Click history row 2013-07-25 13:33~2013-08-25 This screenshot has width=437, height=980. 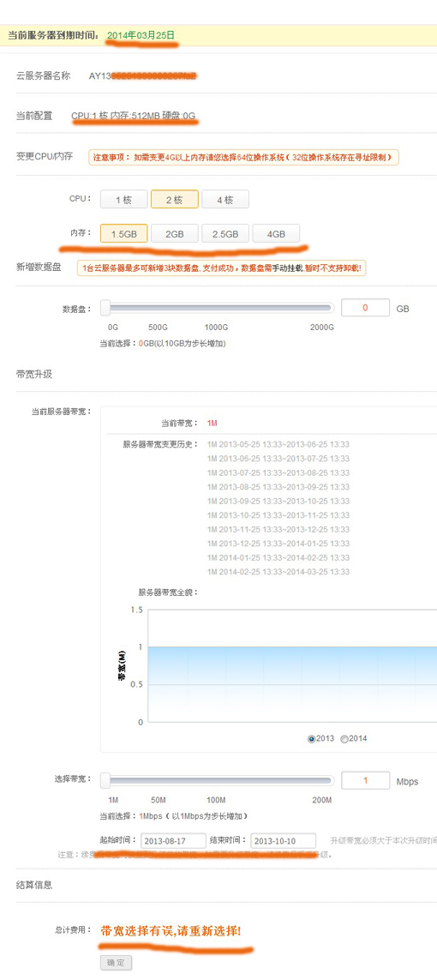tap(278, 473)
